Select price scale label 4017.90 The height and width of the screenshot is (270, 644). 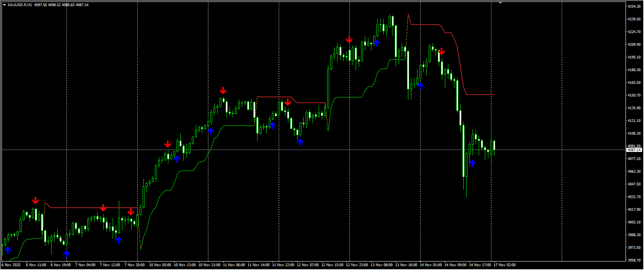point(634,210)
